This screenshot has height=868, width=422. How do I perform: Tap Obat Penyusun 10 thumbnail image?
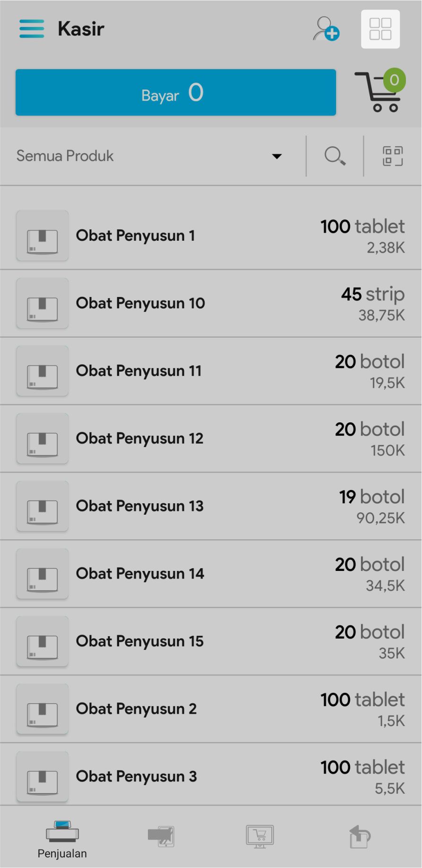(43, 303)
